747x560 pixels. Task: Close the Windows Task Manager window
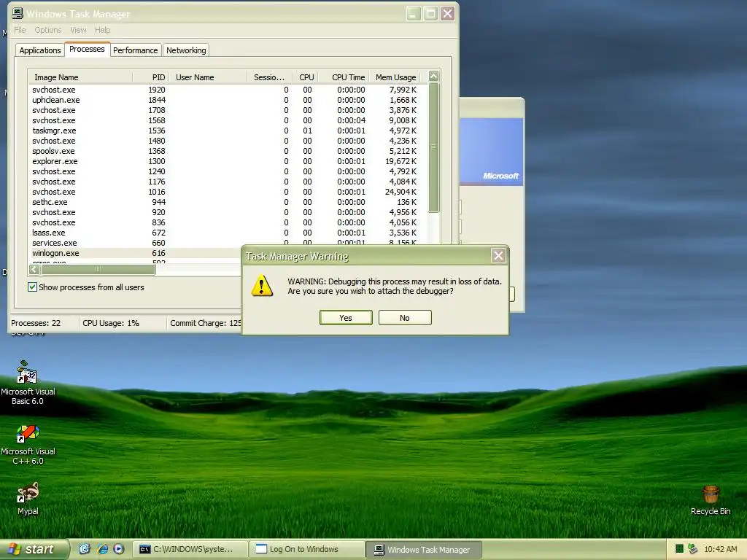447,13
